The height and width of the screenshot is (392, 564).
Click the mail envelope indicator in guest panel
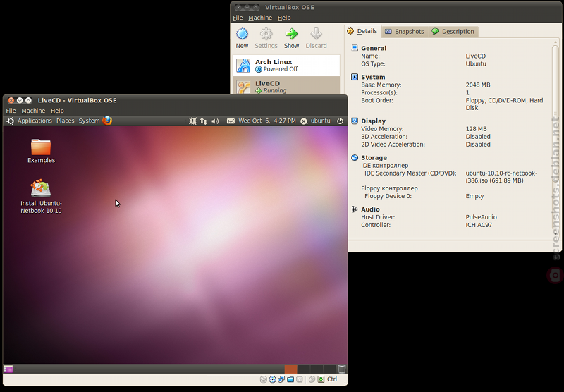point(231,121)
